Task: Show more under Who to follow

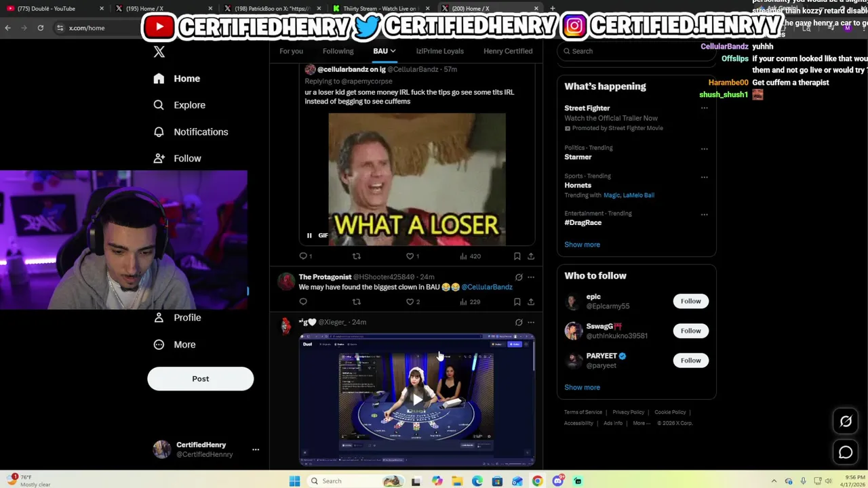Action: point(582,388)
